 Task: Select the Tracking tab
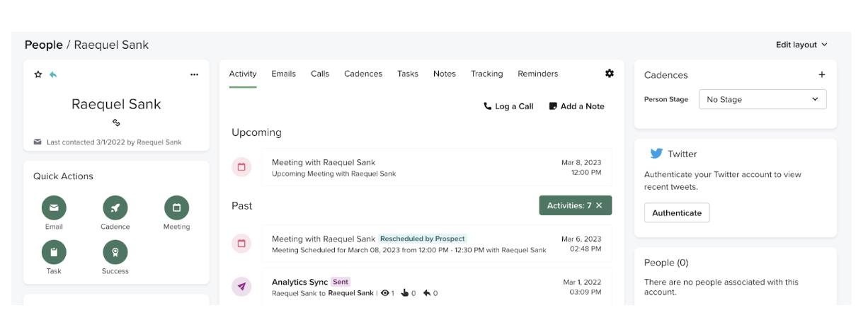(x=487, y=74)
